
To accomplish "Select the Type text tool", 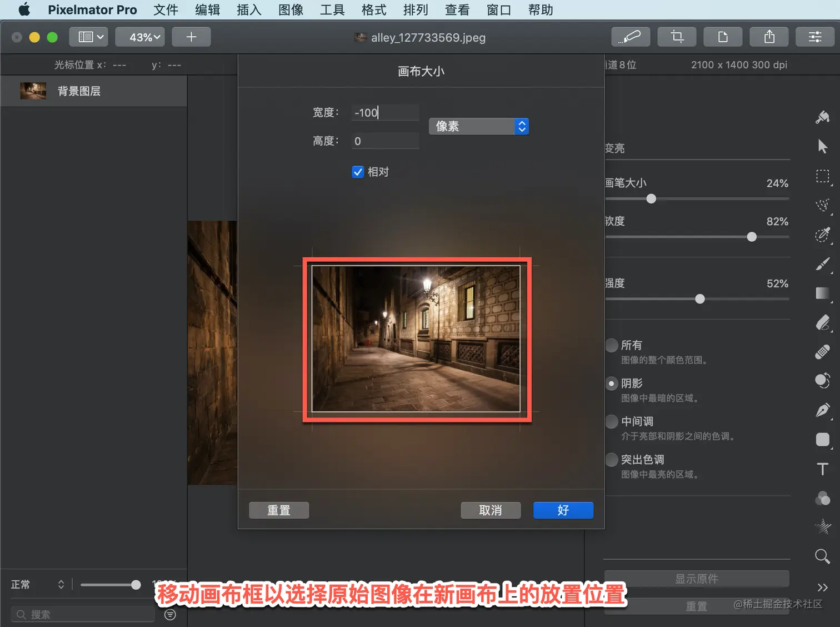I will pyautogui.click(x=823, y=469).
